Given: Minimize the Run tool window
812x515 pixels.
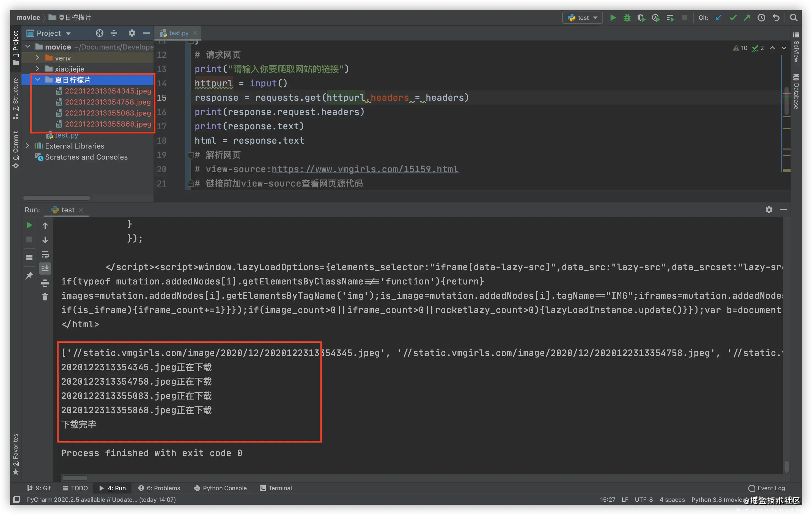Looking at the screenshot, I should point(783,210).
